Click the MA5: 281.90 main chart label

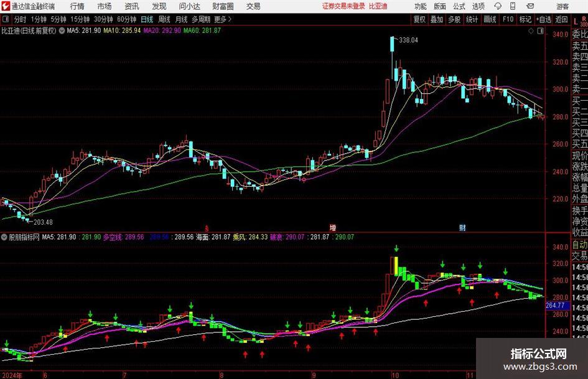pos(83,30)
